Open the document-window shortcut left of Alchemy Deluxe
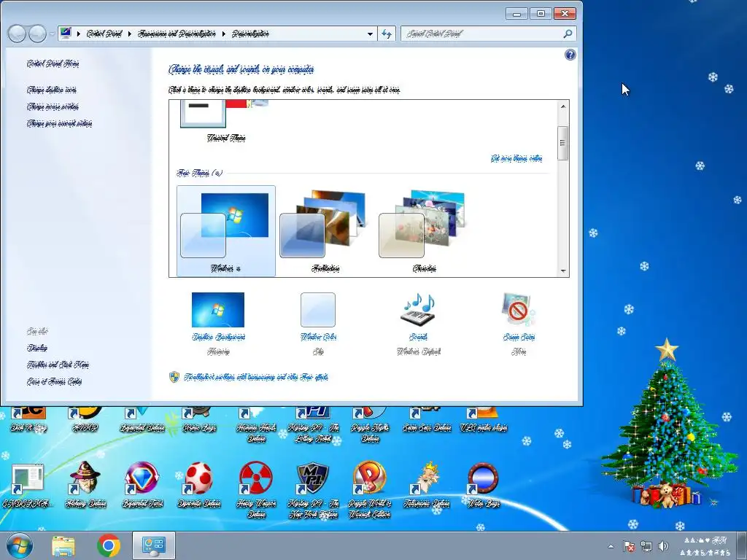 tap(28, 484)
